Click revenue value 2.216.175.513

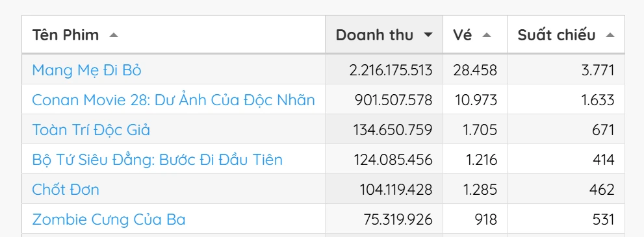pos(391,71)
